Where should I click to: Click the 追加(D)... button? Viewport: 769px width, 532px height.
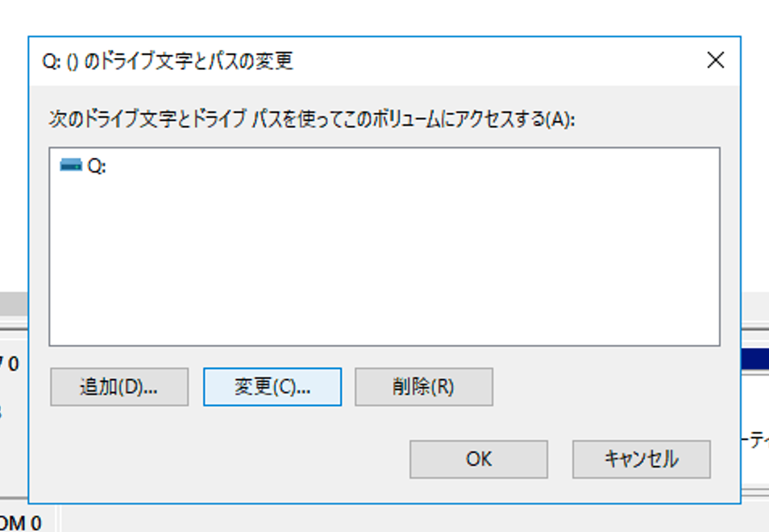click(x=119, y=387)
